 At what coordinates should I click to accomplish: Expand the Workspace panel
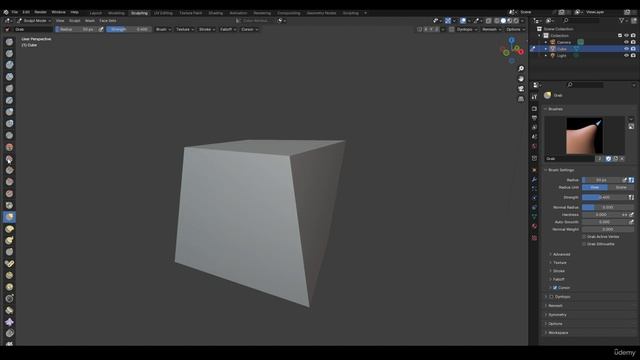point(558,333)
